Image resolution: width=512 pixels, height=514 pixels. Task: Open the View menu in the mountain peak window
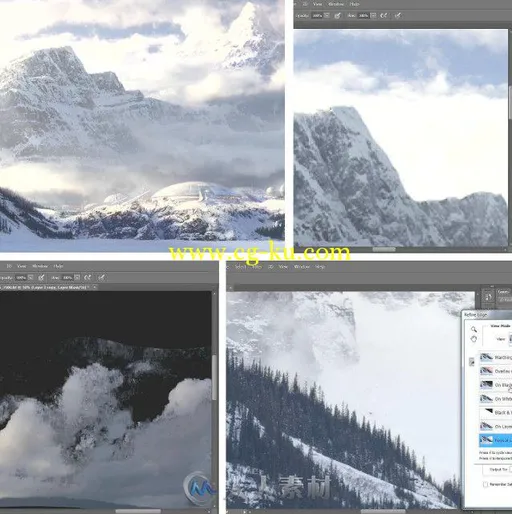tap(317, 4)
